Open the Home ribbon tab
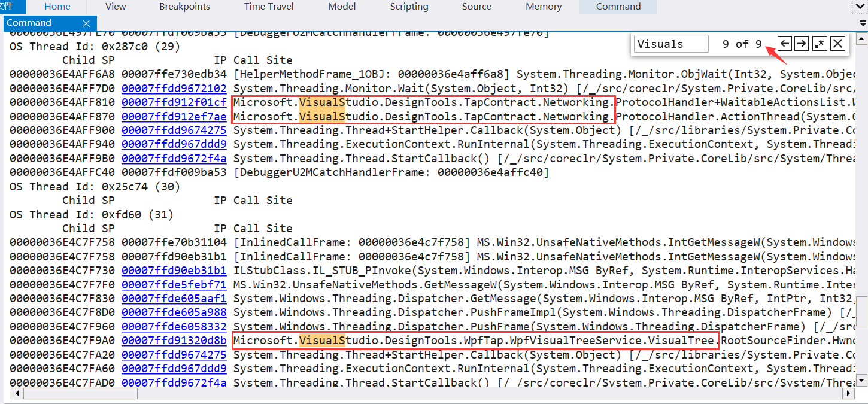The height and width of the screenshot is (404, 868). [57, 7]
